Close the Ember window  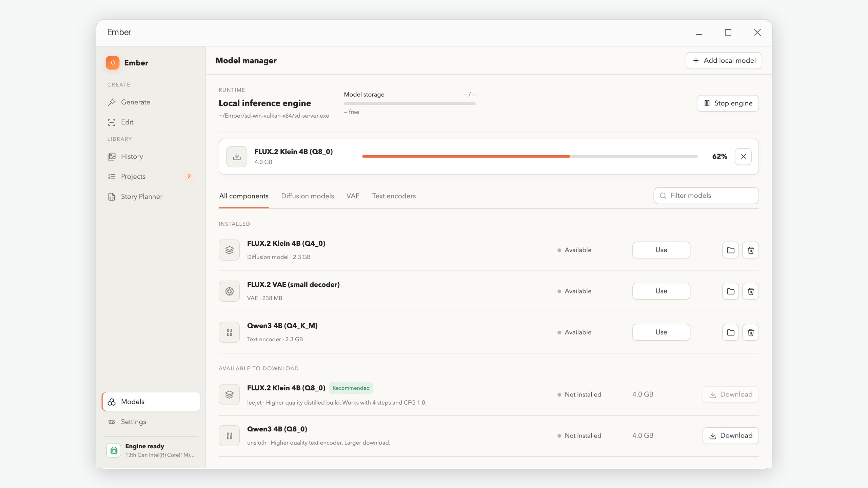point(757,33)
